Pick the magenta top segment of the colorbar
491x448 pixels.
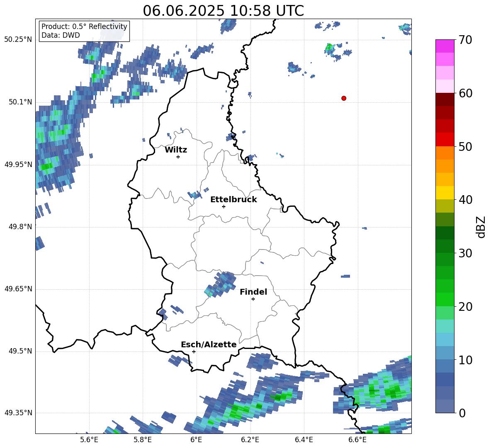point(445,46)
